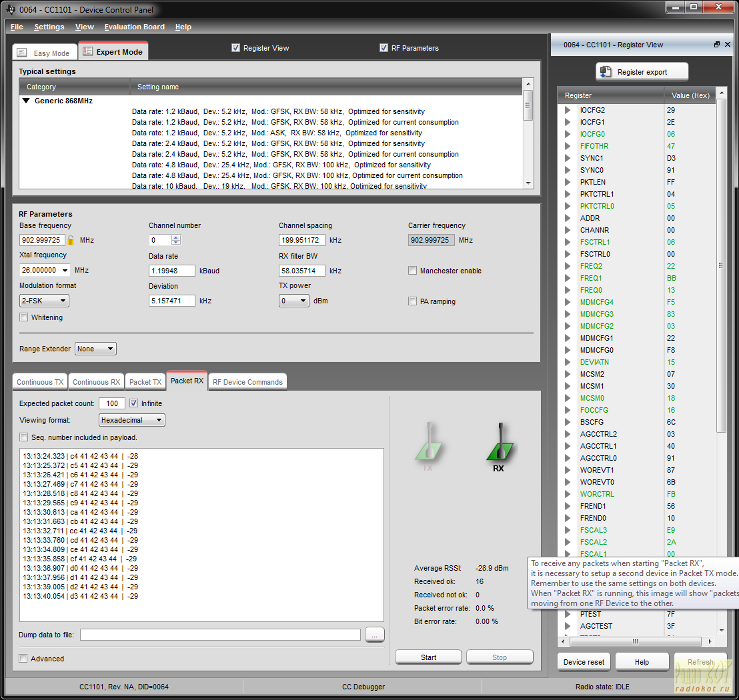This screenshot has width=739, height=700.
Task: Expand the AGCTEST register row
Action: pyautogui.click(x=568, y=626)
